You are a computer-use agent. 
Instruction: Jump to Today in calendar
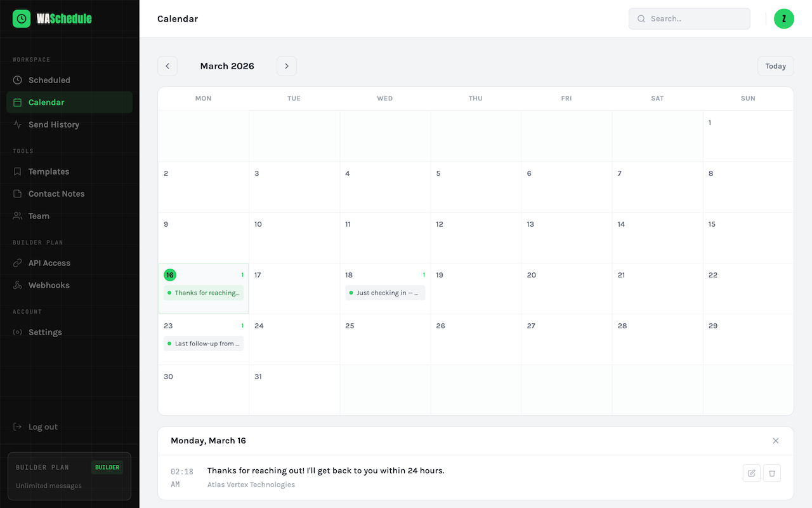(775, 66)
